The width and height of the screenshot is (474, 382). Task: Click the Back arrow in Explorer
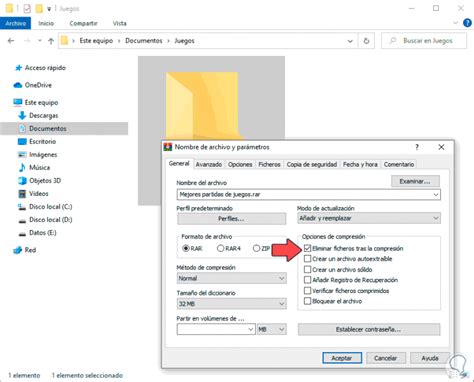tap(11, 41)
